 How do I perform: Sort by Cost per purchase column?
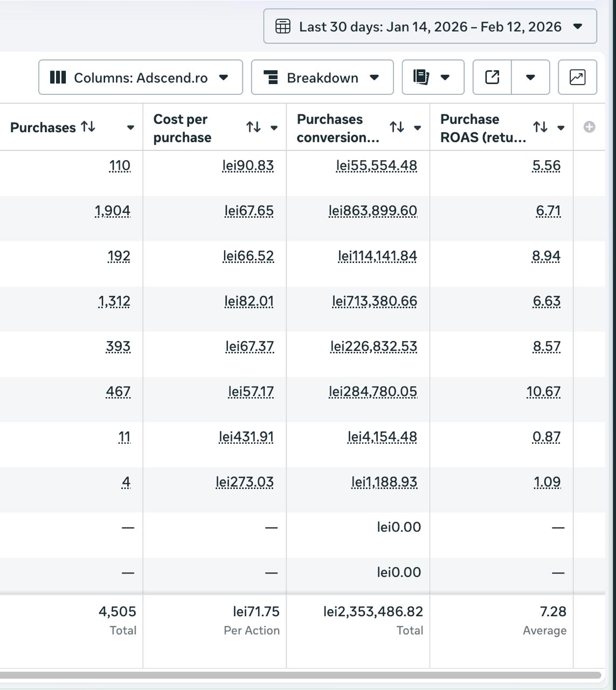click(253, 127)
